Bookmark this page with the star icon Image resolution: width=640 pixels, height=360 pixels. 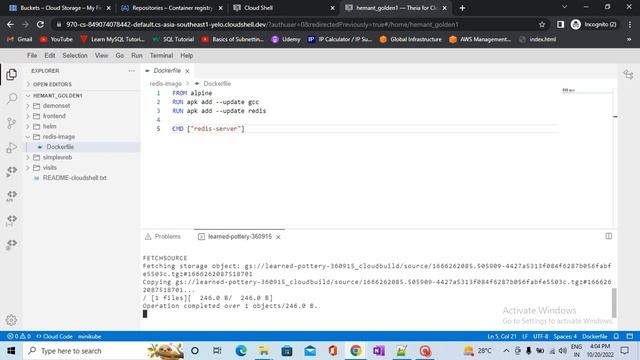pos(542,24)
